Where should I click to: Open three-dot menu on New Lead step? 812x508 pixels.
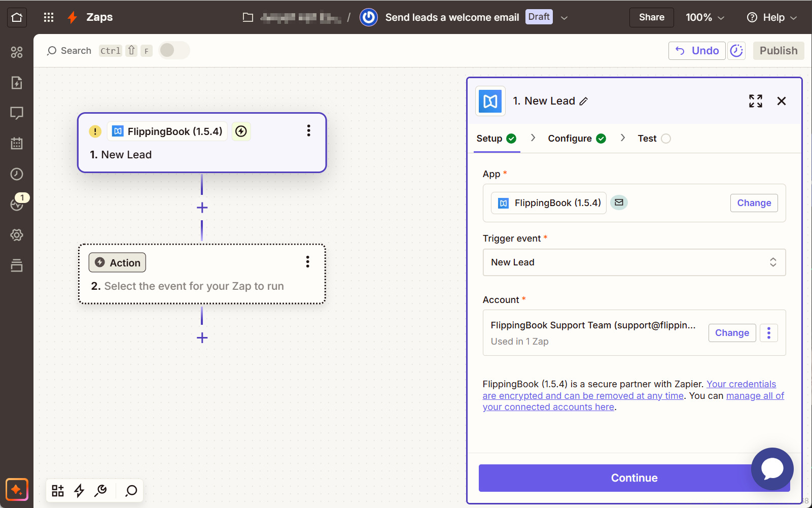[x=308, y=131]
